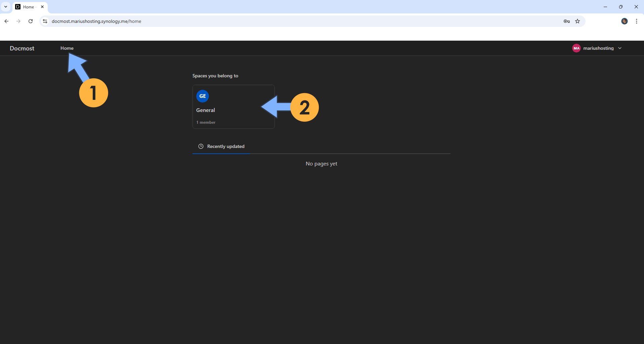Screen dimensions: 644x344
Task: Click the mariushosting username
Action: (x=598, y=48)
